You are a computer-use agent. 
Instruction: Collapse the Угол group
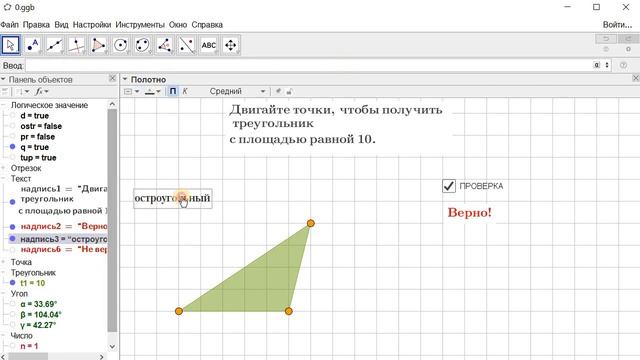[x=4, y=293]
